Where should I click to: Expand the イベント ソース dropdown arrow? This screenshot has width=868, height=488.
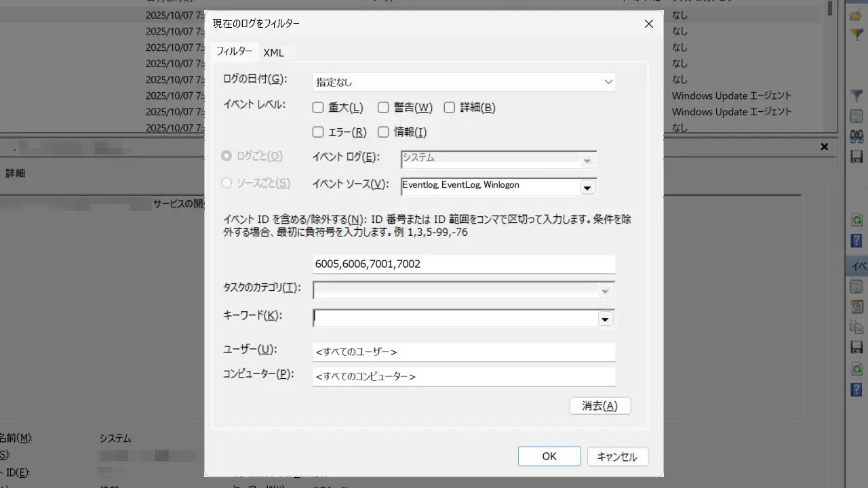tap(587, 187)
